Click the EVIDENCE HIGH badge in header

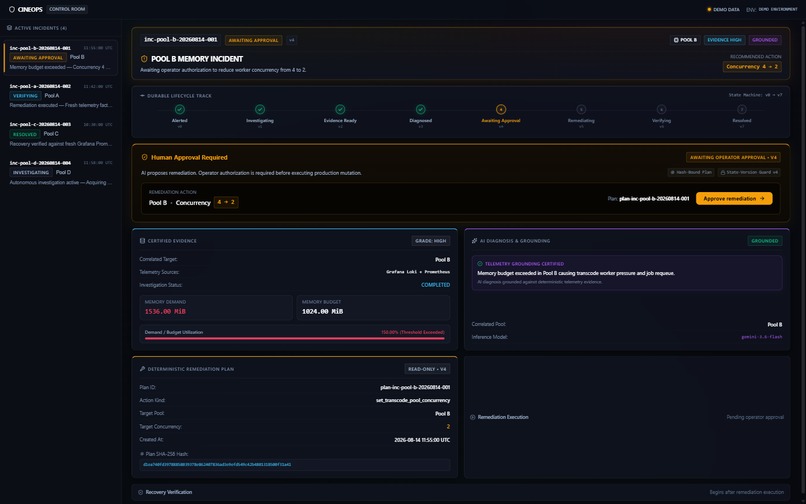coord(724,40)
